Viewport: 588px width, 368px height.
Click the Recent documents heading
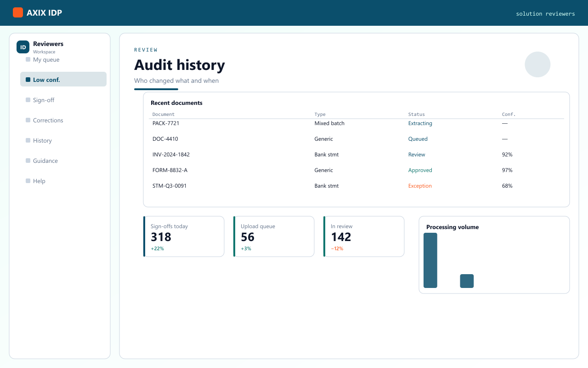pos(176,103)
